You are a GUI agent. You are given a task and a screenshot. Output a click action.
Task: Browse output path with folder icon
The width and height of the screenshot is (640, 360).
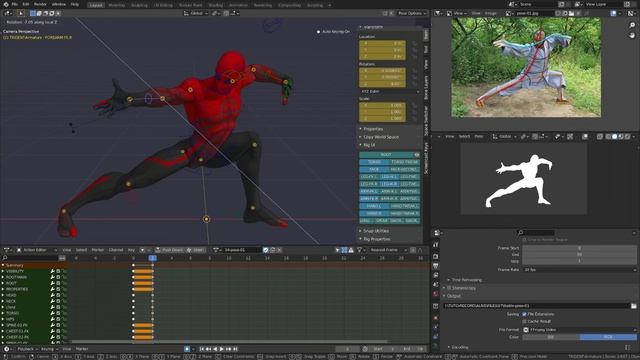point(633,306)
